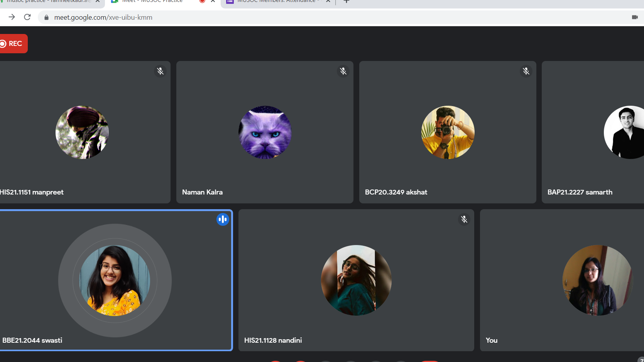Switch to MUSOC Members Attendance tab
This screenshot has height=362, width=644.
click(x=276, y=2)
